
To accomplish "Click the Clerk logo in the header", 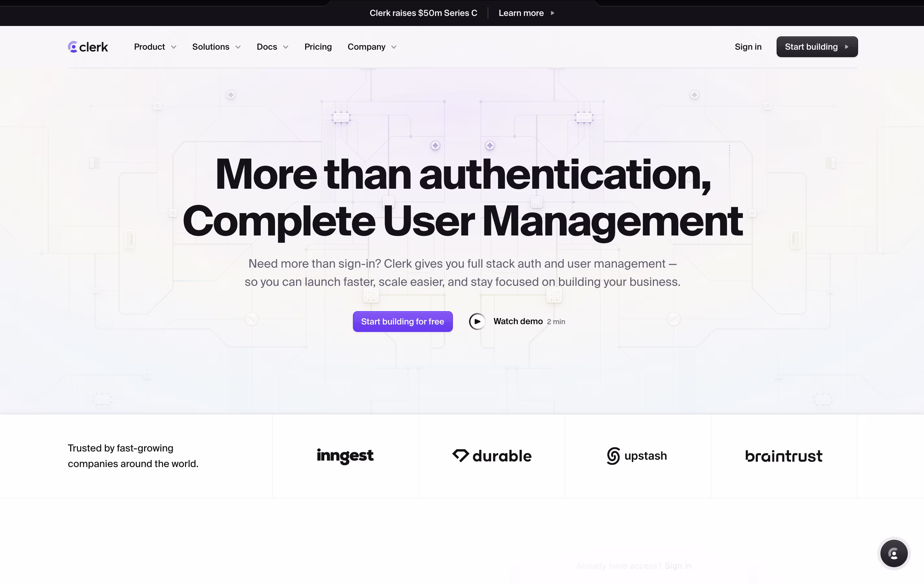I will pyautogui.click(x=88, y=47).
